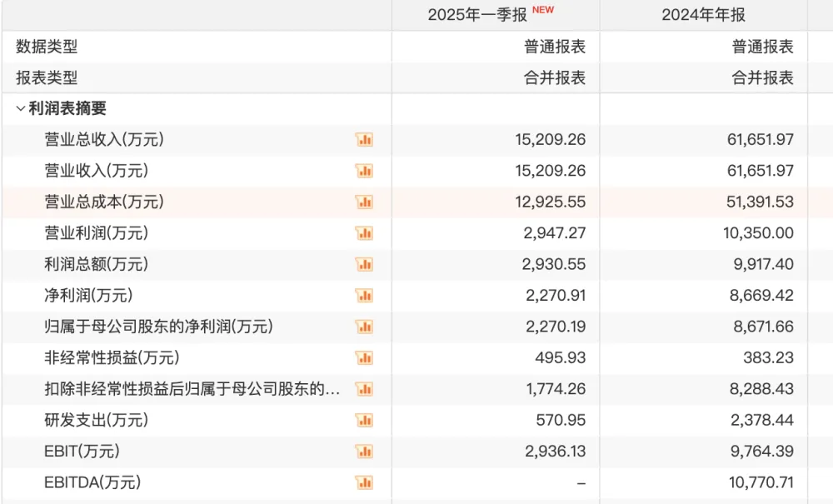Open chart icon for 研发支出 row
Screen dimensions: 833x504
coord(365,421)
